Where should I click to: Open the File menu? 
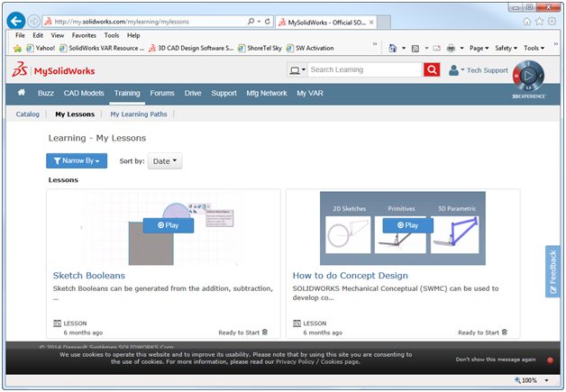[x=20, y=35]
